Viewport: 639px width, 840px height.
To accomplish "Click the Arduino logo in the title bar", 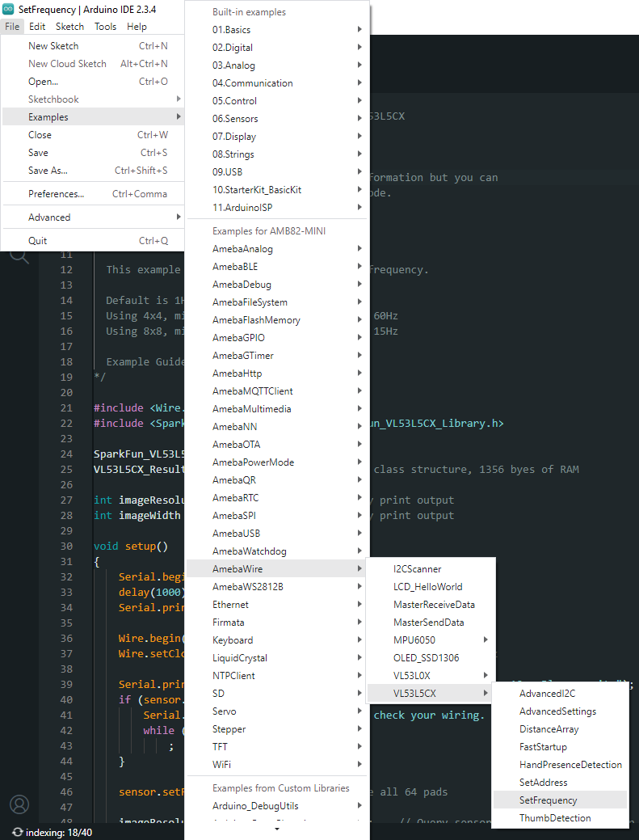I will coord(9,10).
